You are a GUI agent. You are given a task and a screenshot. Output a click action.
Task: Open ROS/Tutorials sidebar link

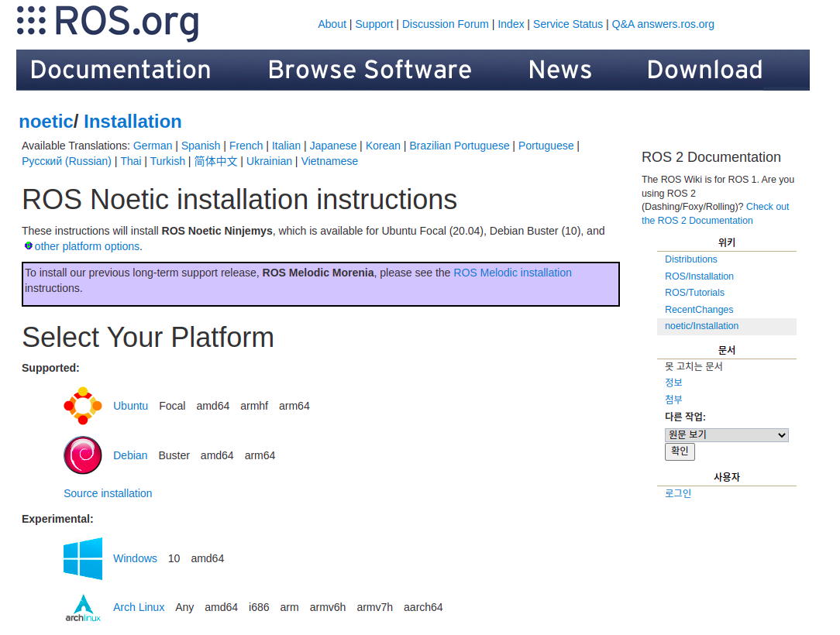[x=694, y=293]
